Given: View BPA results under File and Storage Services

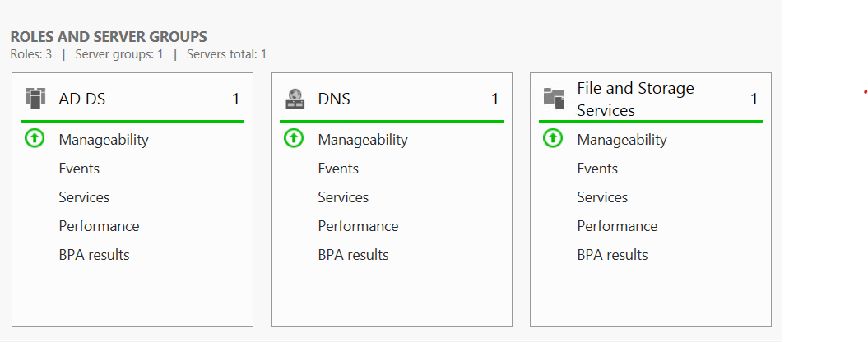Looking at the screenshot, I should [612, 255].
